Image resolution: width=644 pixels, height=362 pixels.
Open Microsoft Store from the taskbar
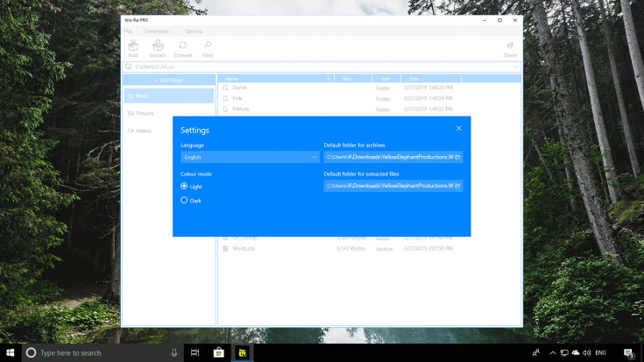coord(219,352)
